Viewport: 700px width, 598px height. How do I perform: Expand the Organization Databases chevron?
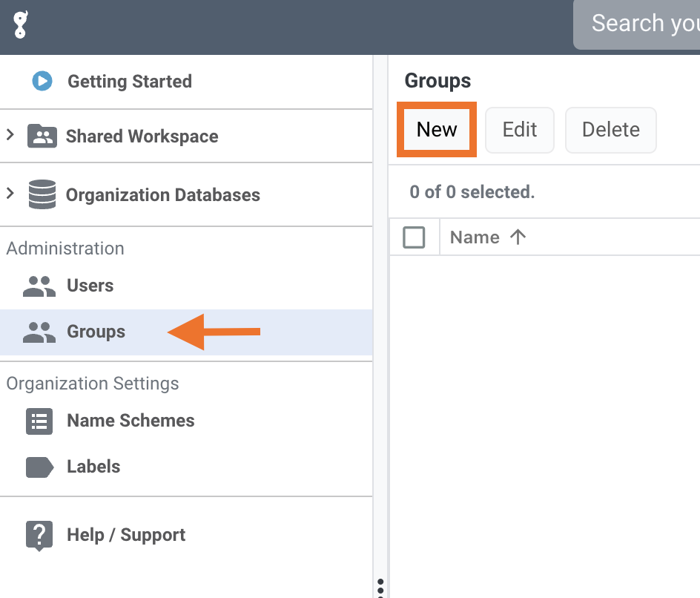pos(10,194)
